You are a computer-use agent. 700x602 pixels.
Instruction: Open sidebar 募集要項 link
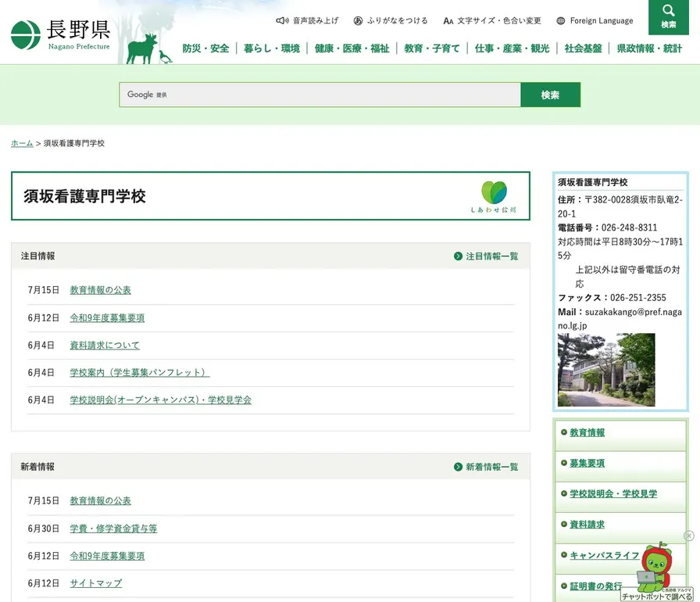coord(587,463)
